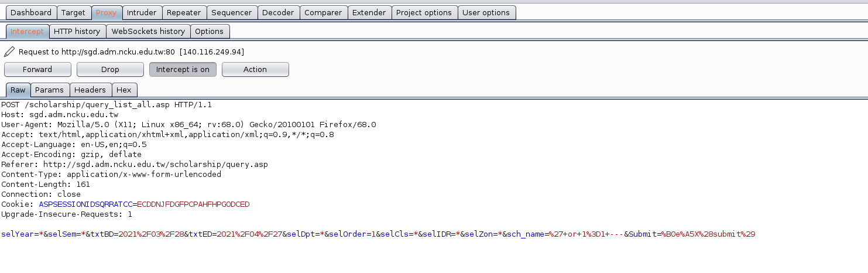Screen dimensions: 868x273
Task: Click the txtBD date value 2021%2F03%2F28
Action: pyautogui.click(x=151, y=234)
